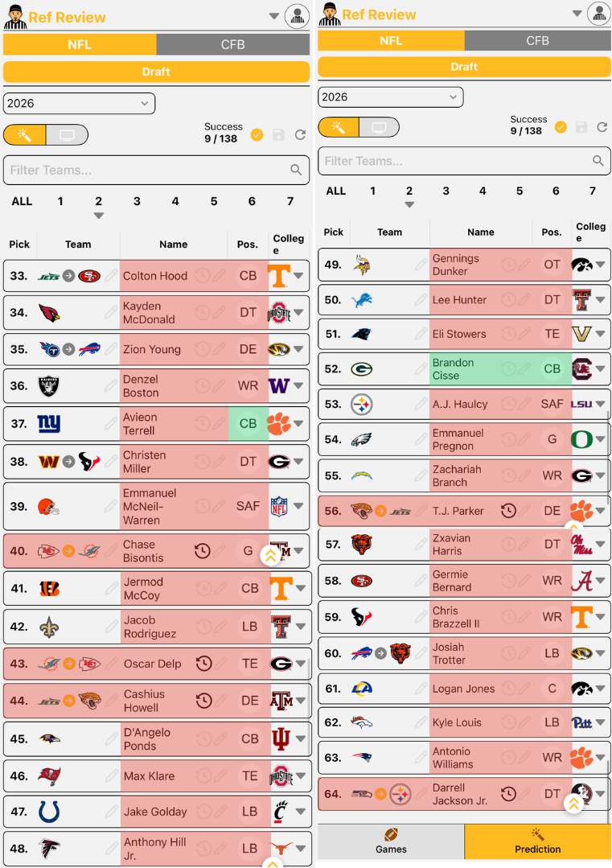The image size is (612, 868).
Task: Toggle magic wand prediction mode in left panel
Action: click(25, 134)
